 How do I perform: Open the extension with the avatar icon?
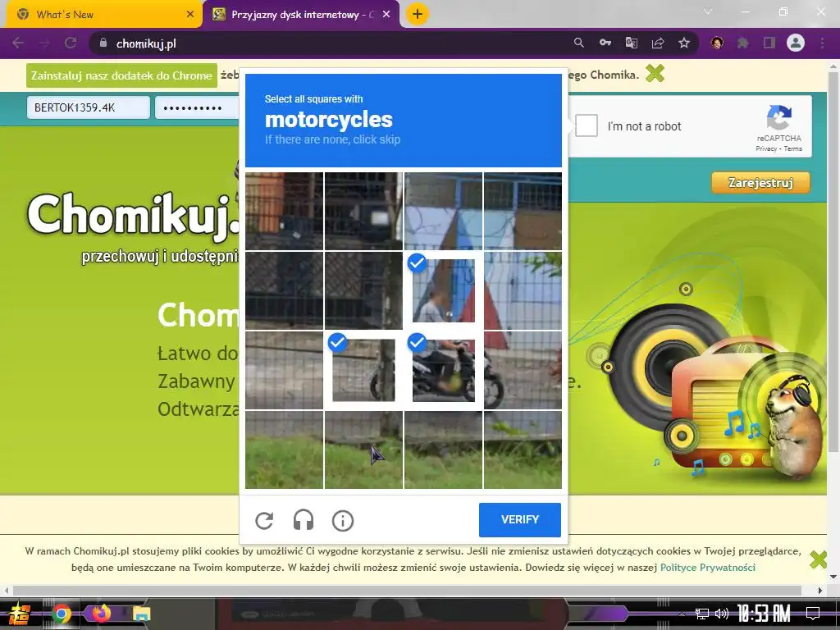pyautogui.click(x=717, y=43)
